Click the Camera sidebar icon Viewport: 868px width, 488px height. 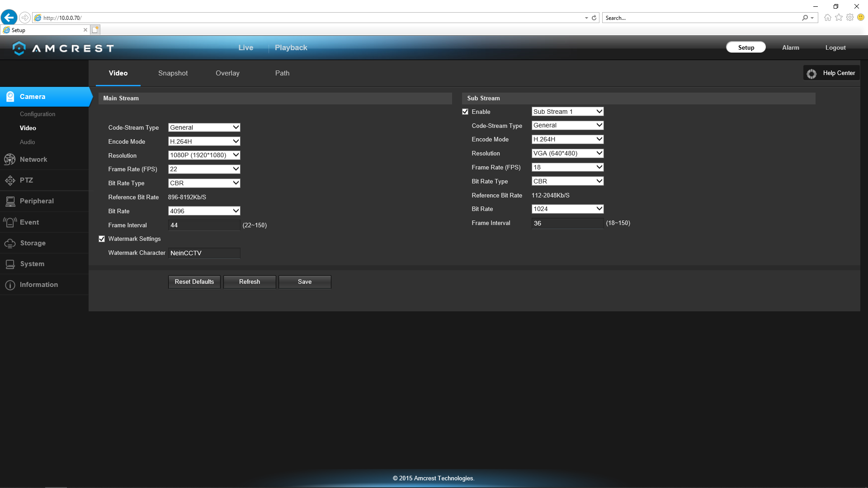[10, 97]
